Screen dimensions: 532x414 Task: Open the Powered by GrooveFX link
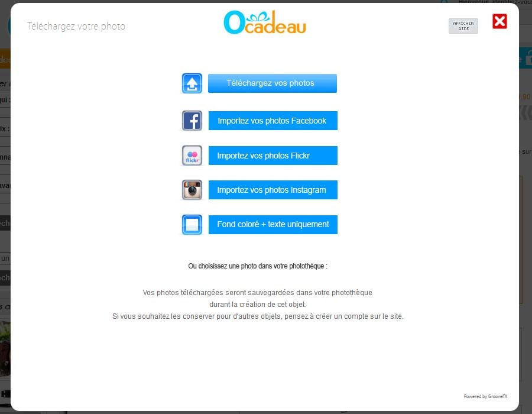tap(485, 396)
